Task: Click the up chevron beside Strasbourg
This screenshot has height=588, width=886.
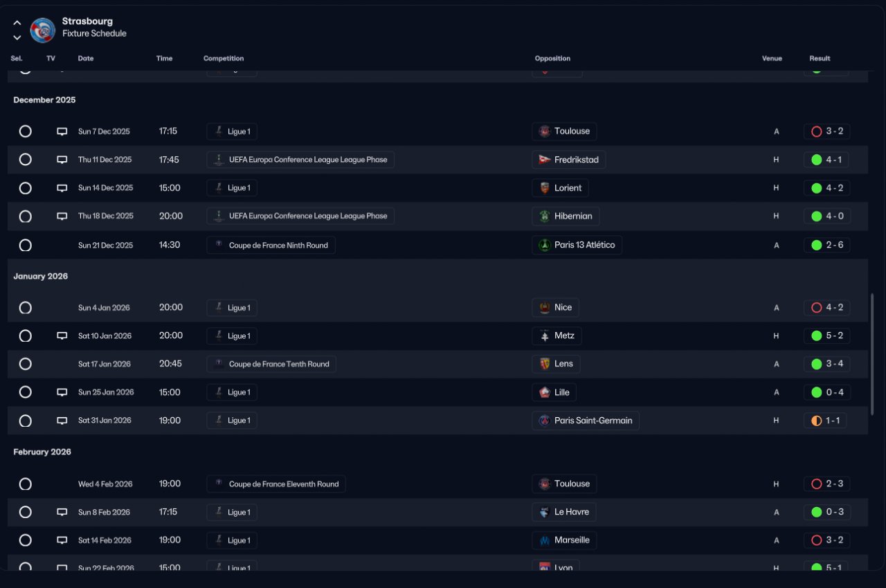Action: 17,23
